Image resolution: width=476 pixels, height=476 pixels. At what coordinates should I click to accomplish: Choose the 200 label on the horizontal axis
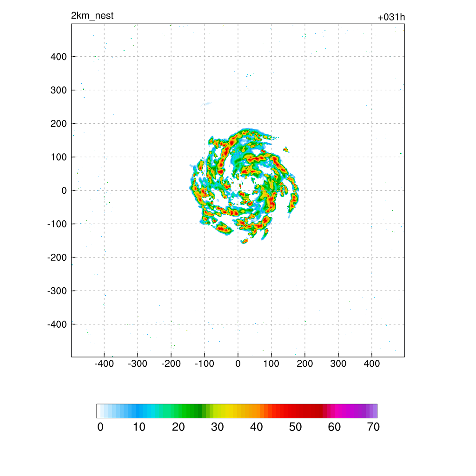pyautogui.click(x=305, y=364)
